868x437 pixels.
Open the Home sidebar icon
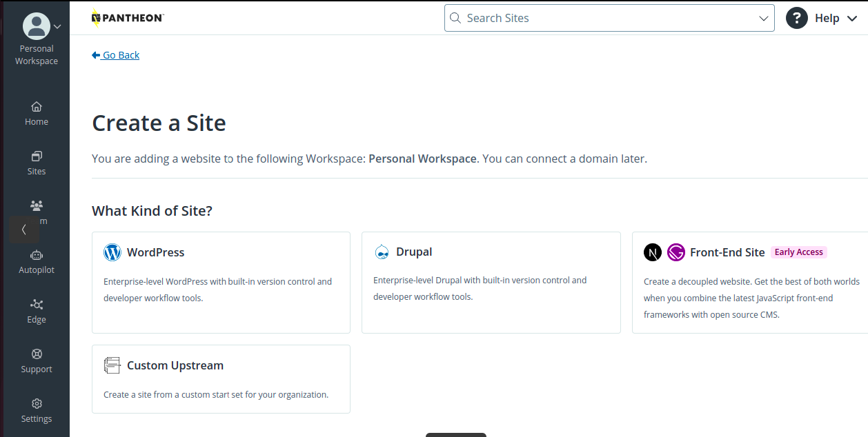37,107
